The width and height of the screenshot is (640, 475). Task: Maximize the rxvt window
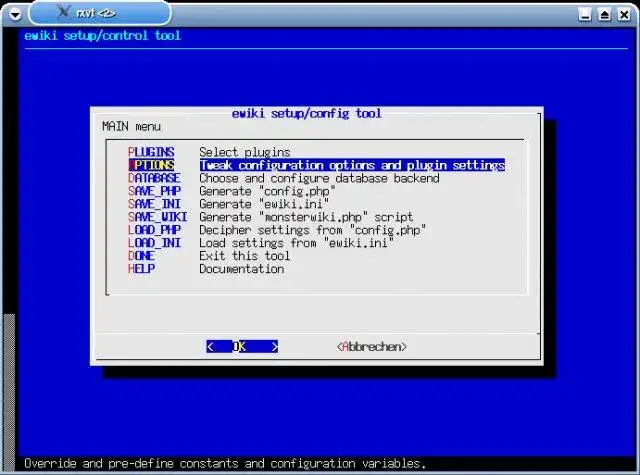click(604, 15)
